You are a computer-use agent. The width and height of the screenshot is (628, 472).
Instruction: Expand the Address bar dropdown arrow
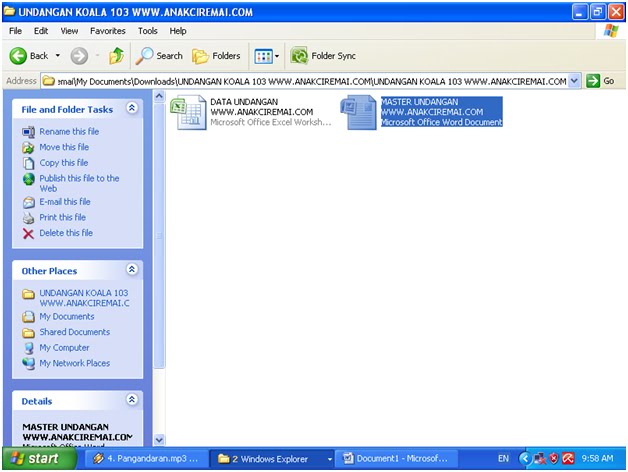point(574,81)
